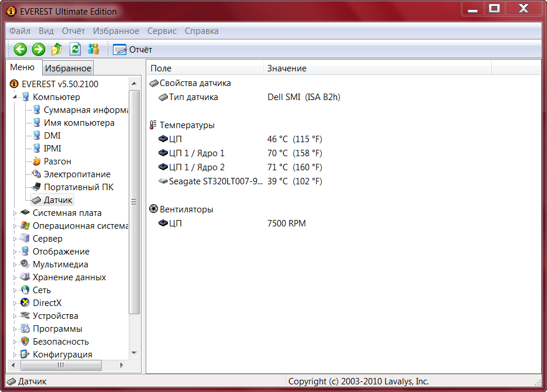Click the Сервер server icon
The width and height of the screenshot is (547, 392).
point(25,238)
